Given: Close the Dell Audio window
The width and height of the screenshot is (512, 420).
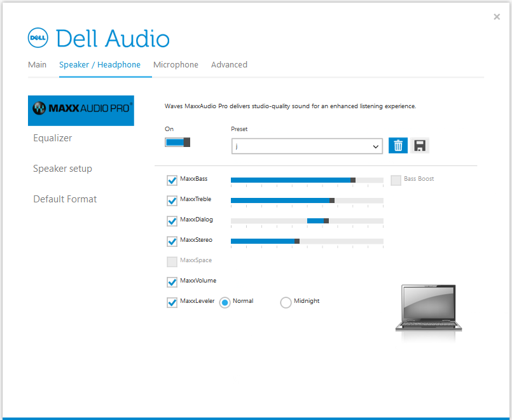Looking at the screenshot, I should (497, 17).
